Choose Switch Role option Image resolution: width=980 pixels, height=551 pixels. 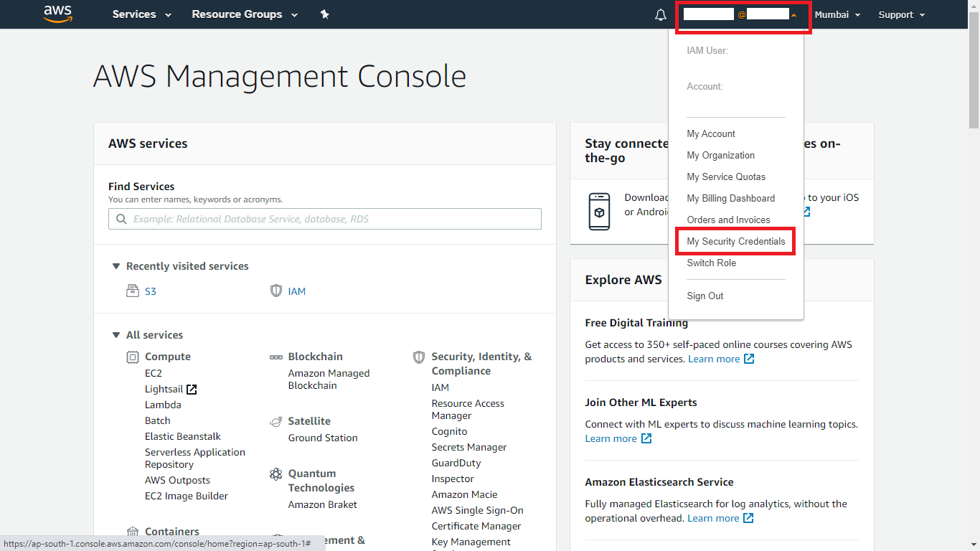[711, 263]
